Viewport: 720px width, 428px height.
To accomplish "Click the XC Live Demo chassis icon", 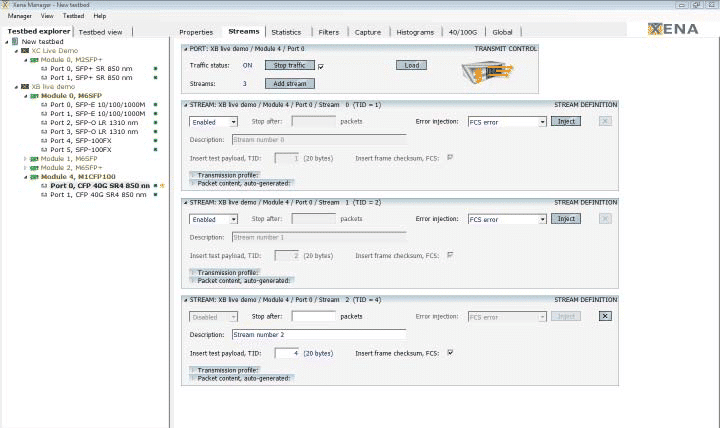I will 25,51.
